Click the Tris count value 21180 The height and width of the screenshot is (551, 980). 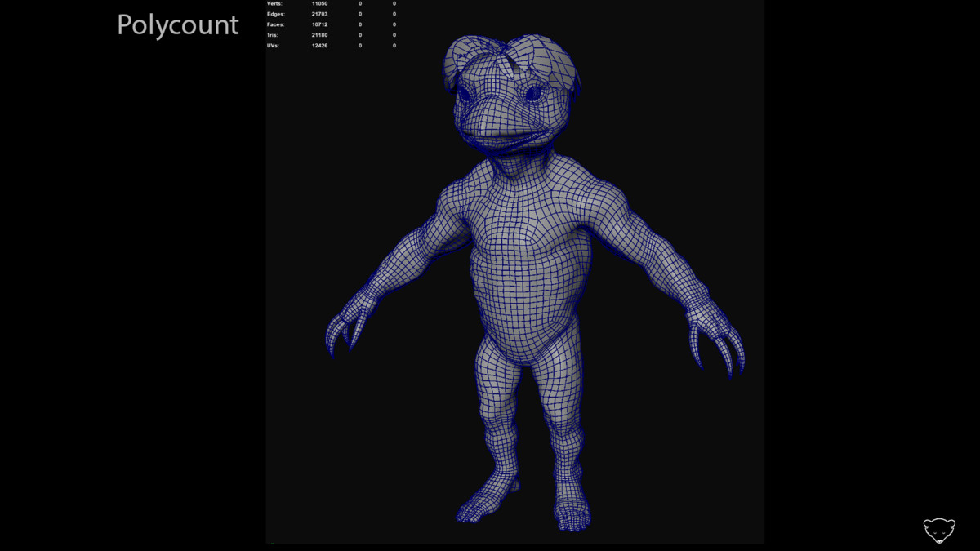(319, 35)
